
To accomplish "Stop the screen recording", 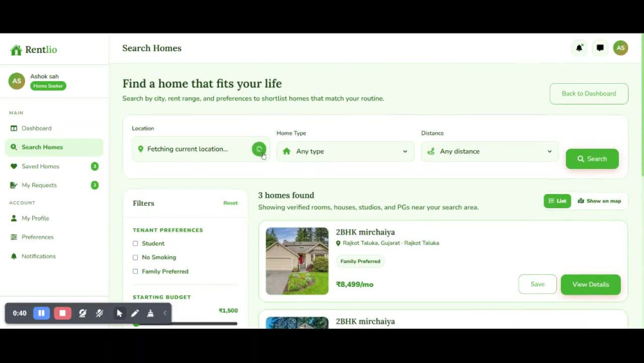I will pos(62,313).
